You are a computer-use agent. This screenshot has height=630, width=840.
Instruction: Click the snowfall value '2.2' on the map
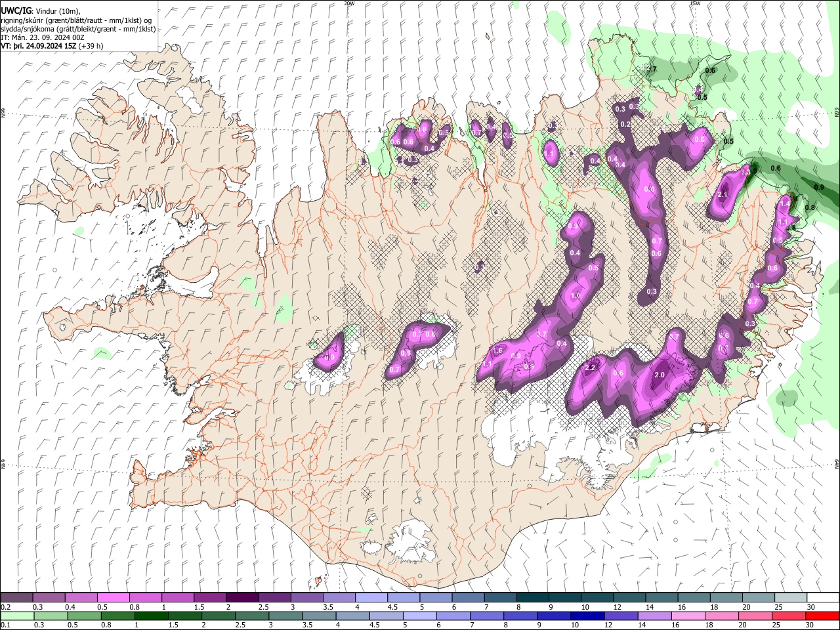pos(589,367)
